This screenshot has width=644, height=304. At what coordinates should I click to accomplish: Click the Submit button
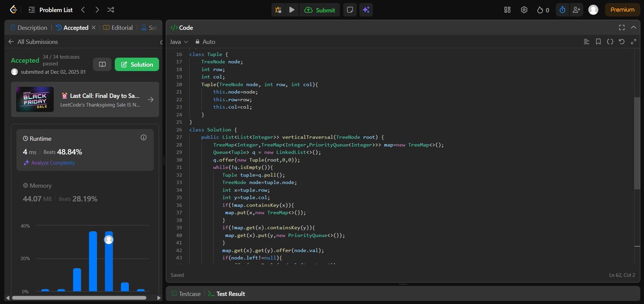[319, 10]
